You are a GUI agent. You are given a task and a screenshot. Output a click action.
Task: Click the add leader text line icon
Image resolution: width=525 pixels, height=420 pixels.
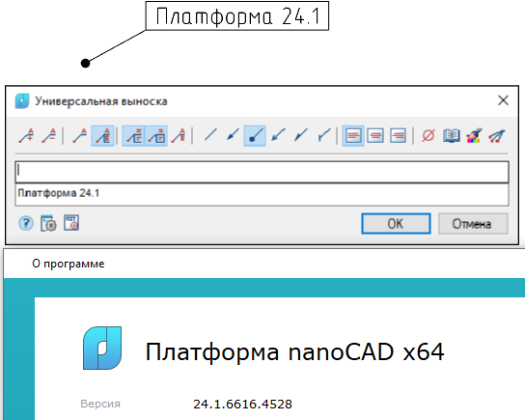[x=26, y=135]
